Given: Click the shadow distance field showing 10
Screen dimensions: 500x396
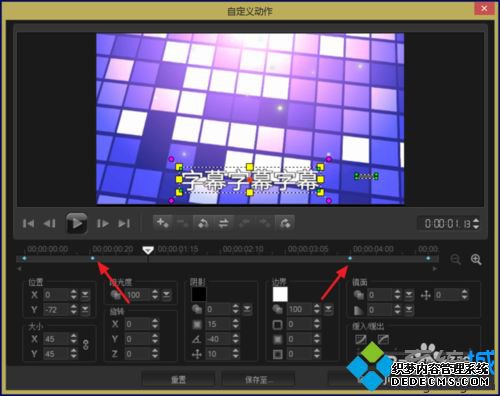Looking at the screenshot, I should point(219,354).
